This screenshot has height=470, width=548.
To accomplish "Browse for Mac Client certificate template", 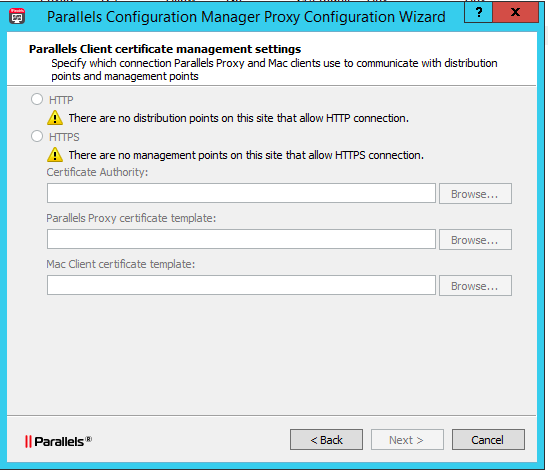I will coord(475,286).
